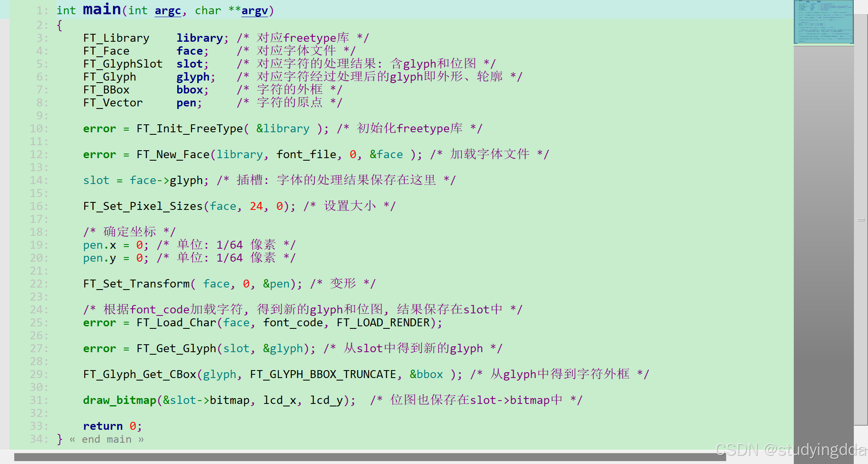Click the FT_Set_Pixel_Sizes function call

143,206
